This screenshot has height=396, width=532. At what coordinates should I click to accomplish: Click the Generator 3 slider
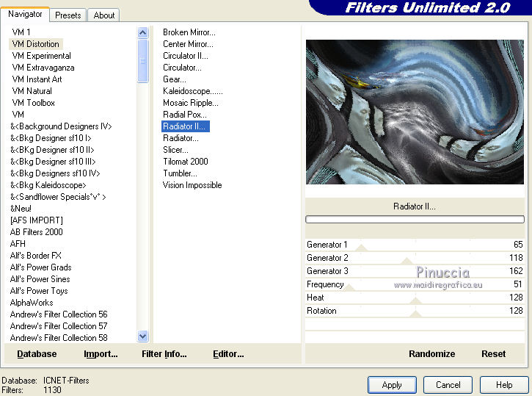click(415, 271)
